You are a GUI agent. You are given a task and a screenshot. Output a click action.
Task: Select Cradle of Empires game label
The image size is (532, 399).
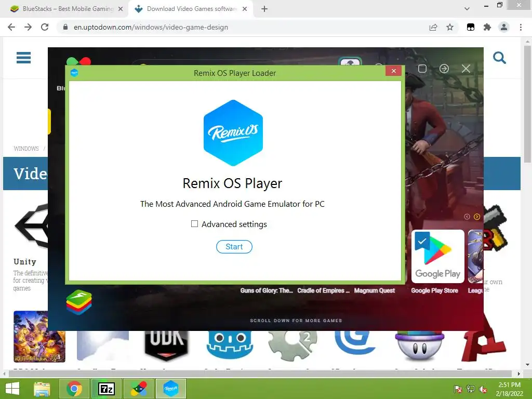coord(323,290)
